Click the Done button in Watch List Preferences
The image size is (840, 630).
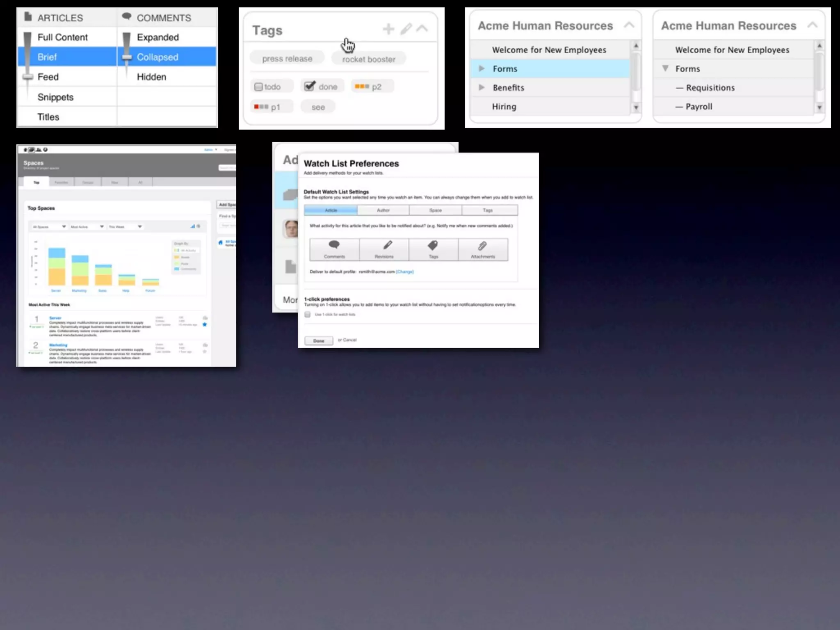[x=319, y=340]
